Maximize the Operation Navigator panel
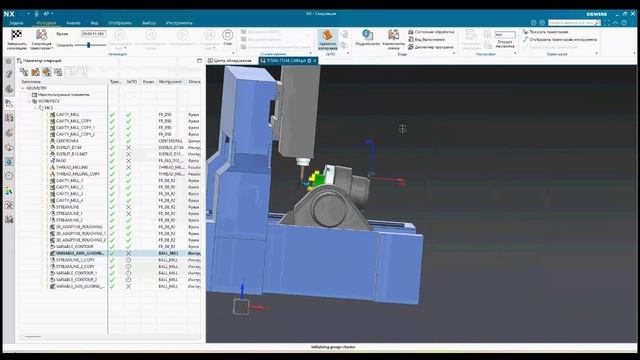 coord(199,60)
